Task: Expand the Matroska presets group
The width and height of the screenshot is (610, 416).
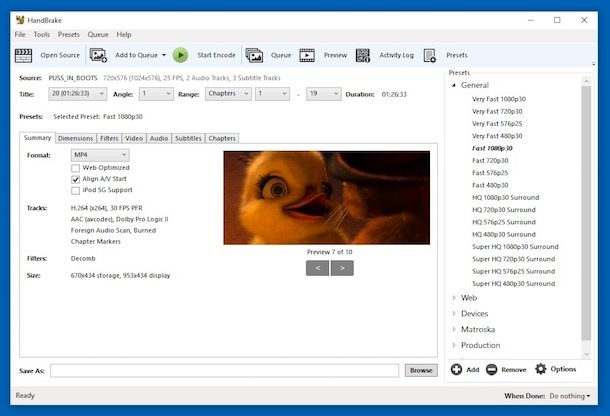Action: pyautogui.click(x=454, y=329)
